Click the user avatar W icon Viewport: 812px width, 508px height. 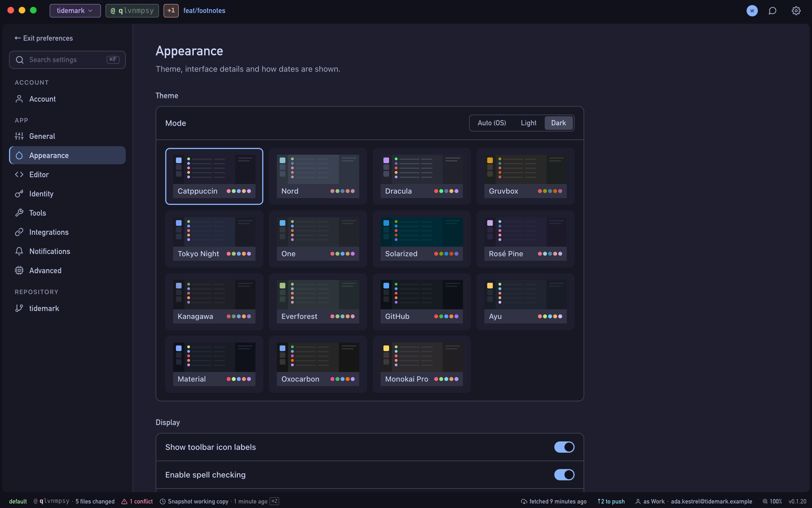[752, 11]
